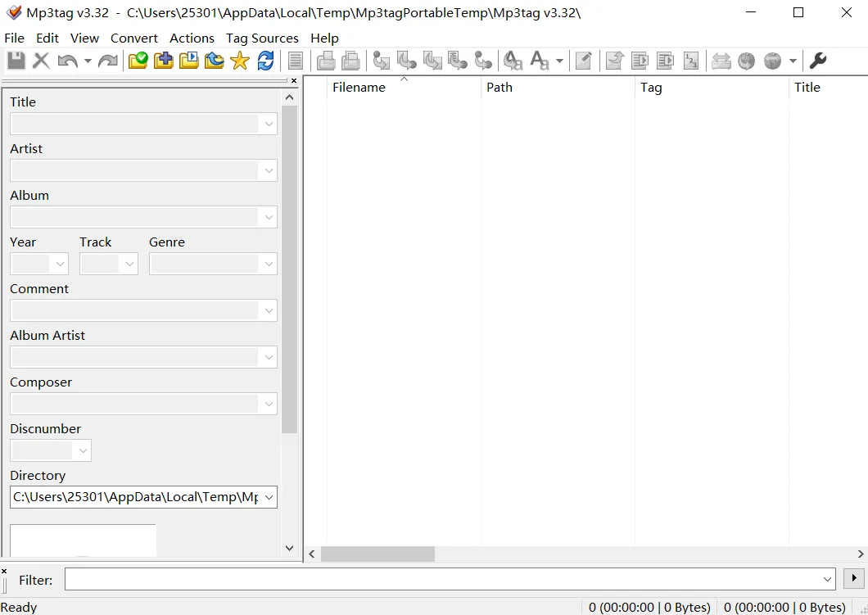This screenshot has width=868, height=615.
Task: Sort by the Title column header
Action: [x=828, y=87]
